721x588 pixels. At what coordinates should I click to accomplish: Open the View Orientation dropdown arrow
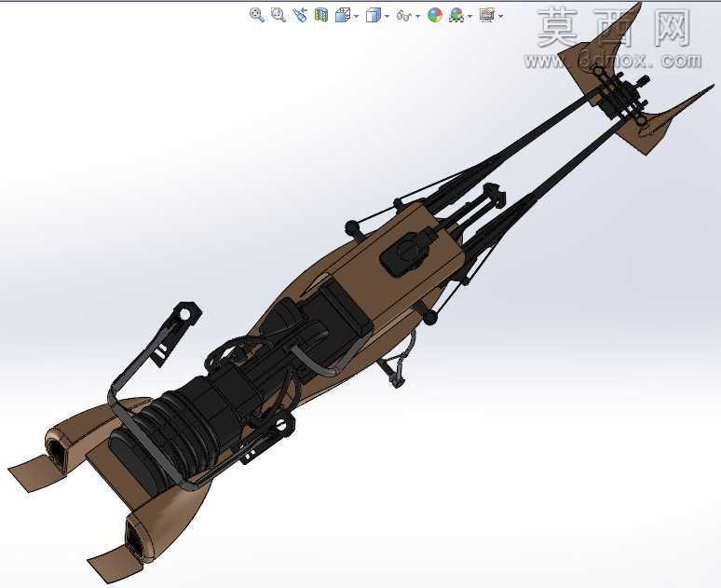click(x=357, y=17)
